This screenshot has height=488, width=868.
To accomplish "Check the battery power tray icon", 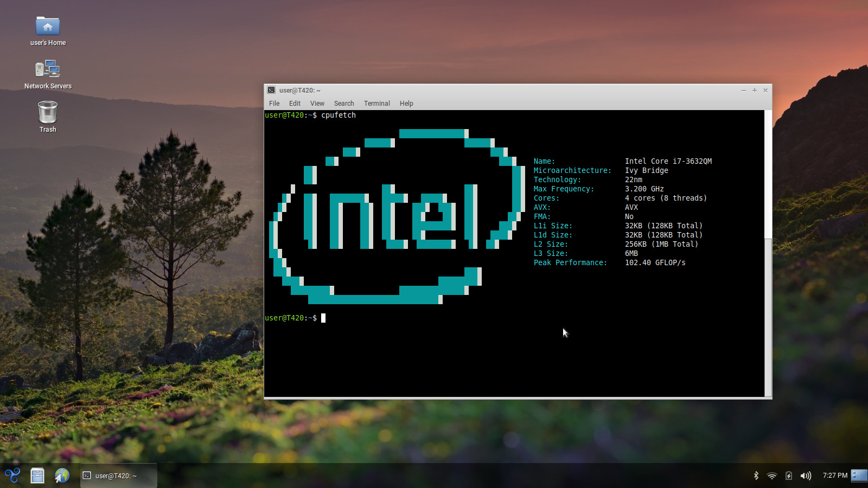I will point(789,476).
